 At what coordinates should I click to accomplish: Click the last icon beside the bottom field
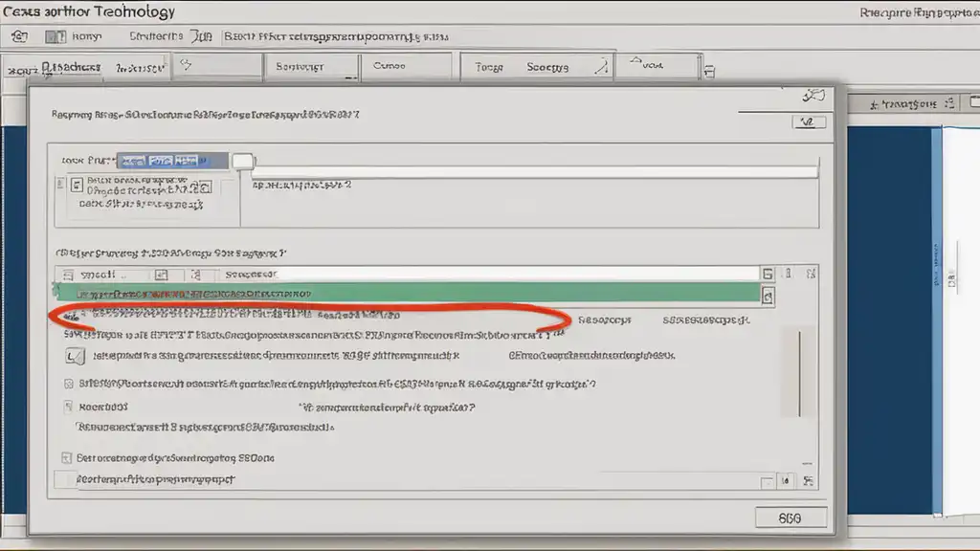(x=809, y=480)
